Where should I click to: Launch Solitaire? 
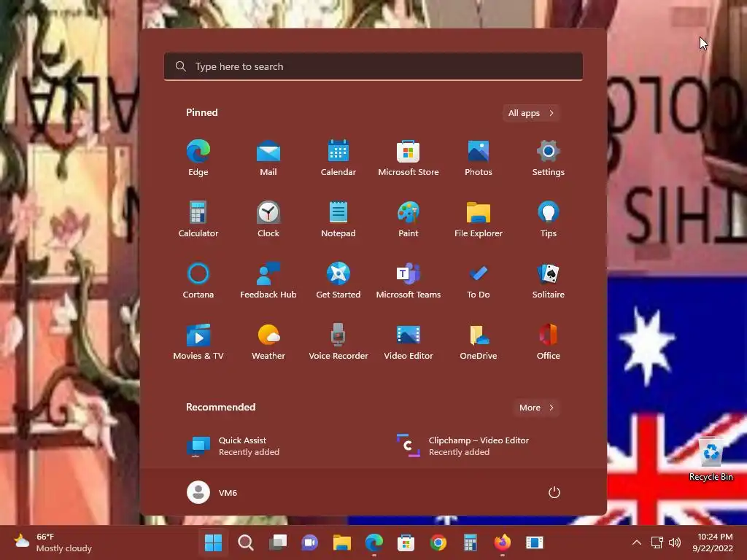pos(549,281)
